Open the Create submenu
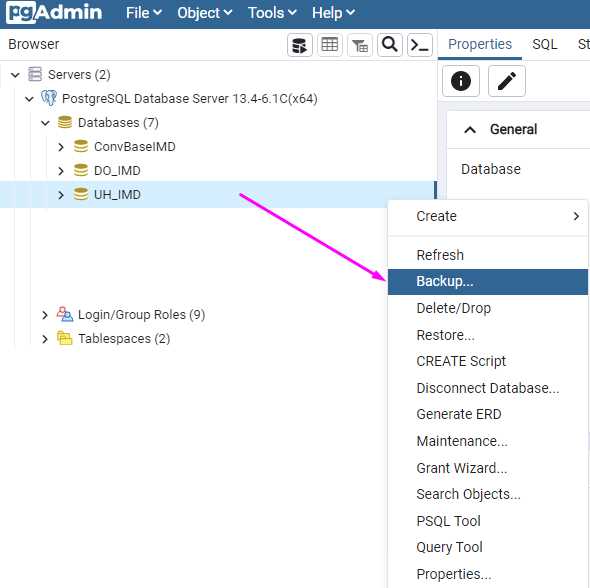Viewport: 590px width, 588px height. coord(488,216)
